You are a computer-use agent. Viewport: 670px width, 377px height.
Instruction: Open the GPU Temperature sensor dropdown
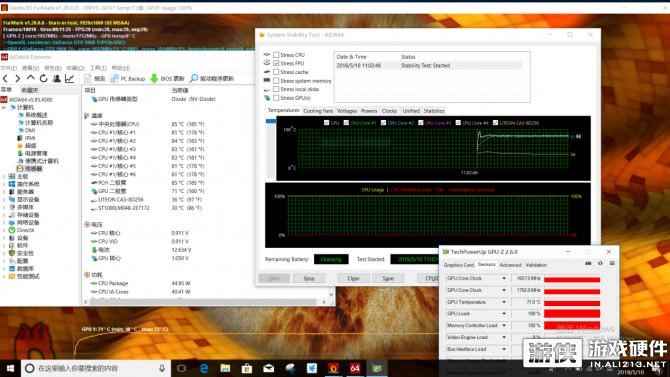(x=504, y=302)
